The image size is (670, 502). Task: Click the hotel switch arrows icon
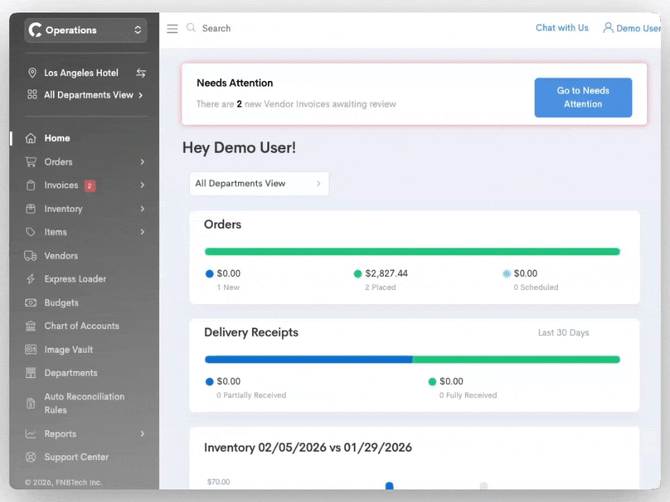click(141, 73)
